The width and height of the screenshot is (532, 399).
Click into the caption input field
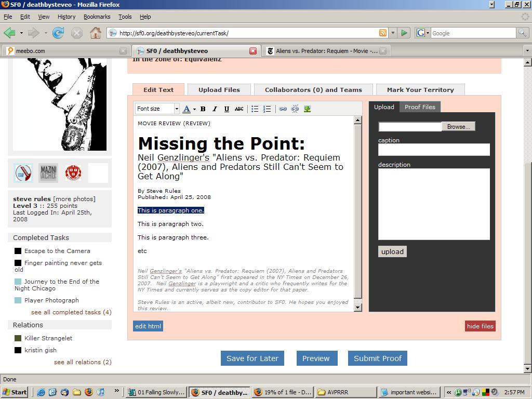[x=434, y=150]
